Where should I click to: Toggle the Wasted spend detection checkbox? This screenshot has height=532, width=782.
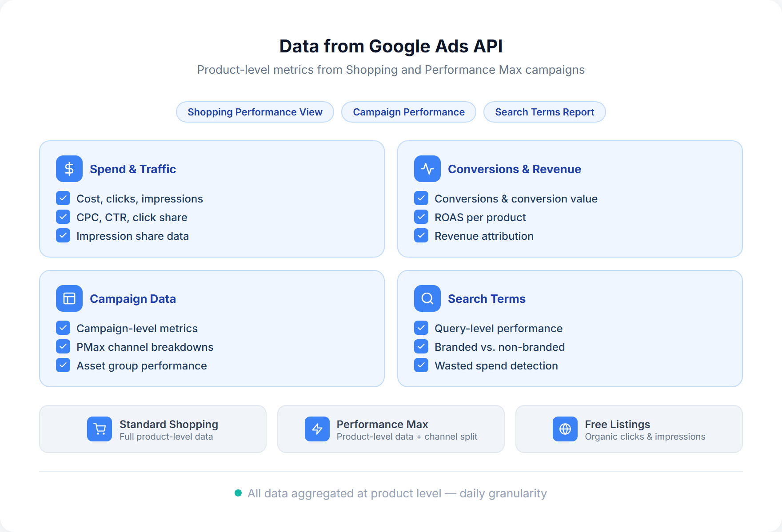coord(421,365)
